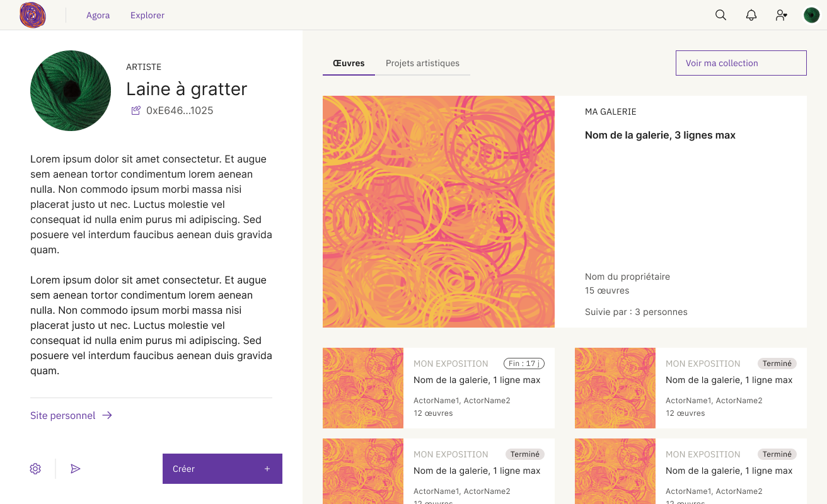
Task: Click the first Mon Exposition thumbnail
Action: pos(363,388)
